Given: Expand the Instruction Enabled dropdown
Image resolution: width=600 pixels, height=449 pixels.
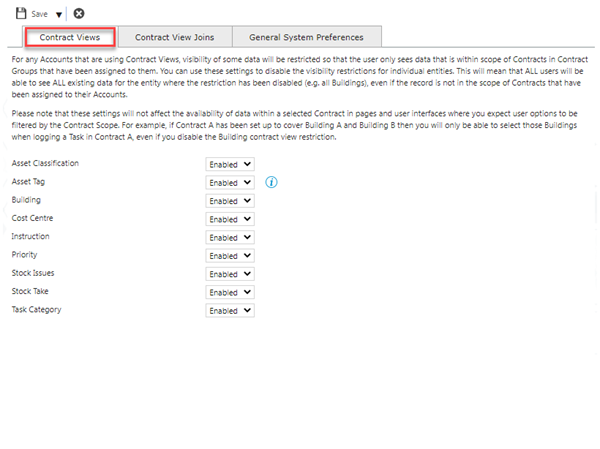Looking at the screenshot, I should pyautogui.click(x=230, y=237).
